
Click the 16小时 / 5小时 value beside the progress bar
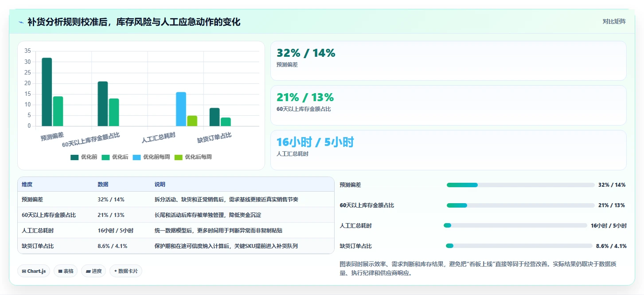tap(609, 226)
